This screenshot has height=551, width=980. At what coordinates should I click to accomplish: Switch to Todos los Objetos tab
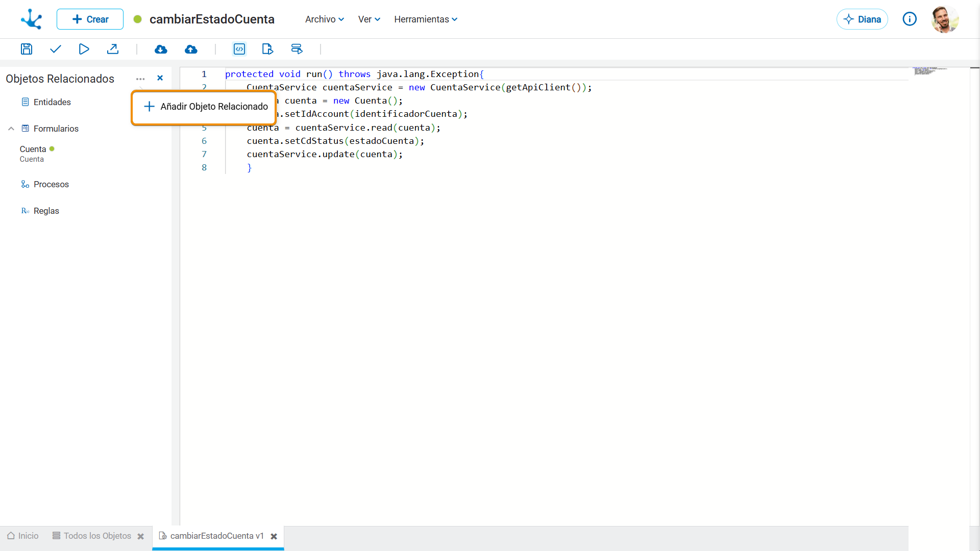[92, 536]
